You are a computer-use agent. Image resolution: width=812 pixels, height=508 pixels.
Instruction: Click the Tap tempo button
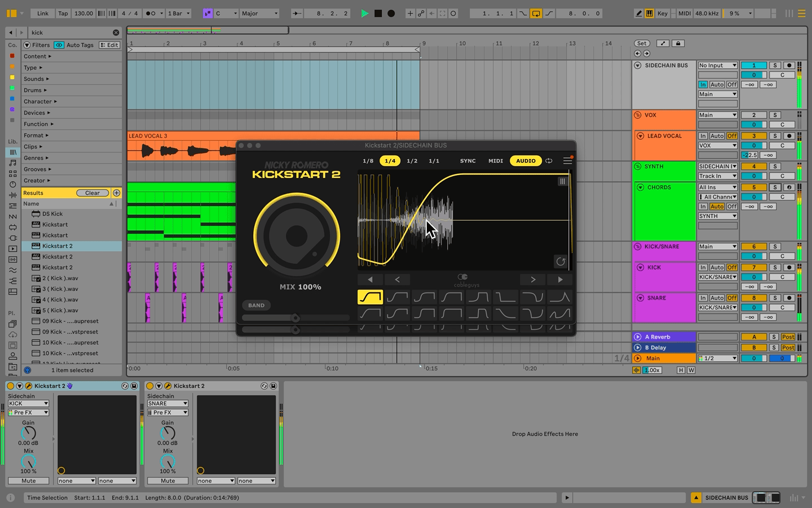(63, 13)
